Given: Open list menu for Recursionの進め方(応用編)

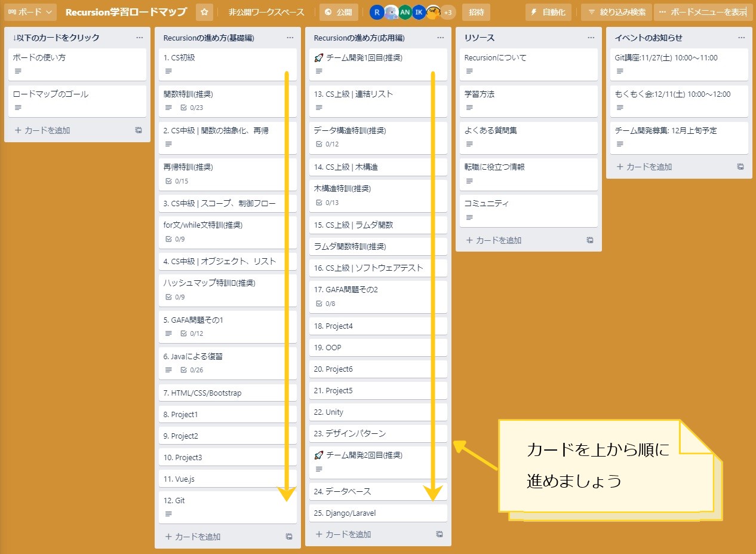Looking at the screenshot, I should (x=441, y=38).
